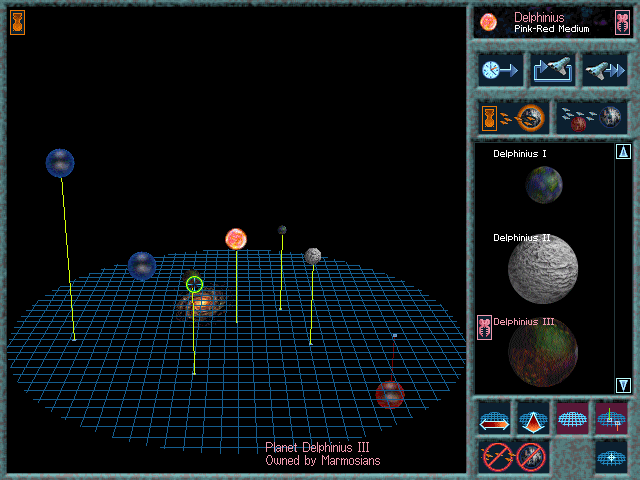Click the Delphinius star icon in header
The width and height of the screenshot is (640, 480).
(x=488, y=22)
